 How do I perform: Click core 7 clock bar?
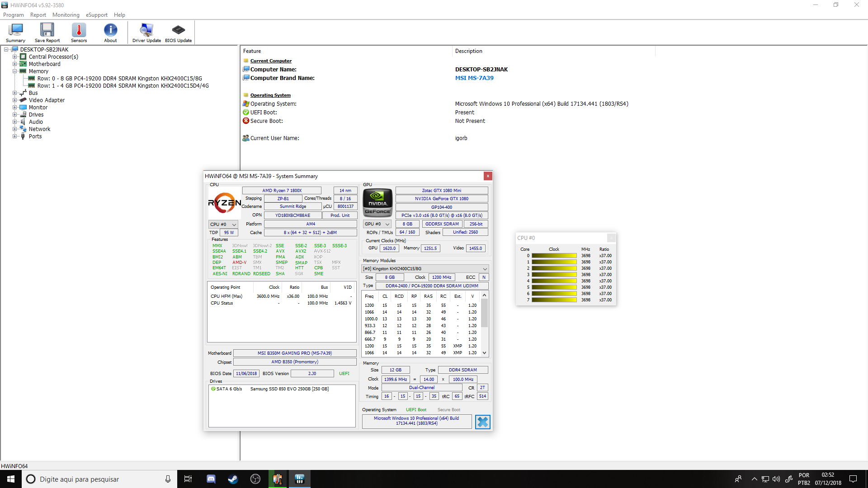554,300
